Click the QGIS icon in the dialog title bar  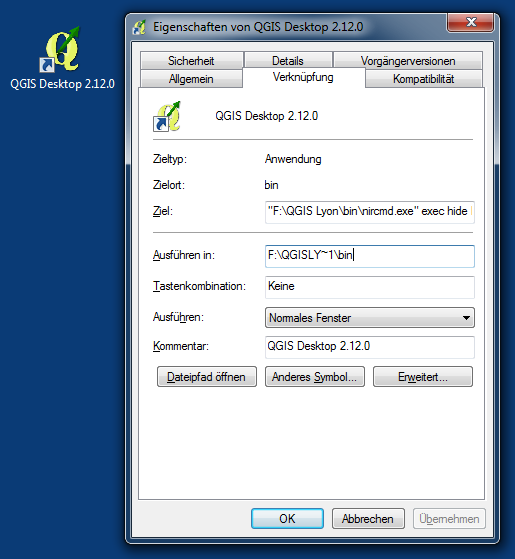pos(140,27)
